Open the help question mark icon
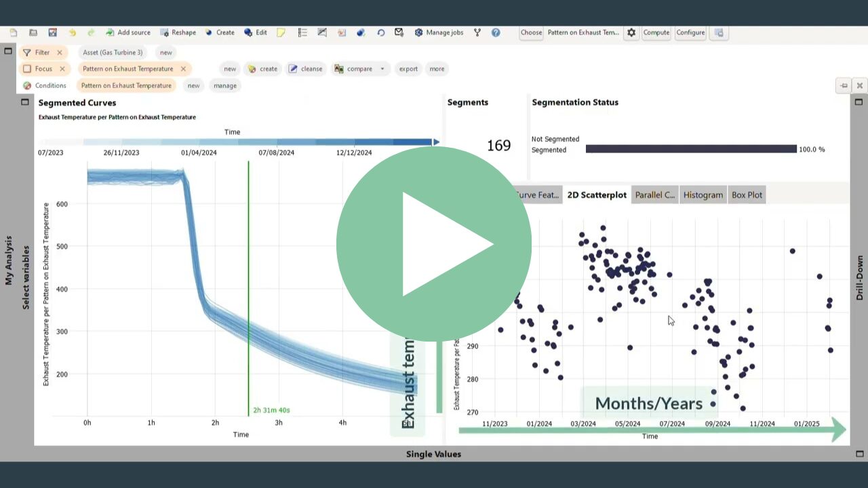The height and width of the screenshot is (488, 868). 496,33
